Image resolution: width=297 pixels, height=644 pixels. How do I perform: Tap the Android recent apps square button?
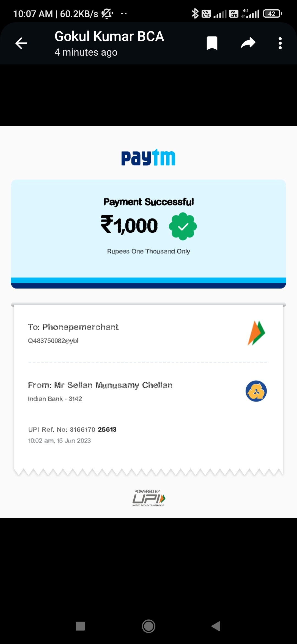tap(80, 626)
